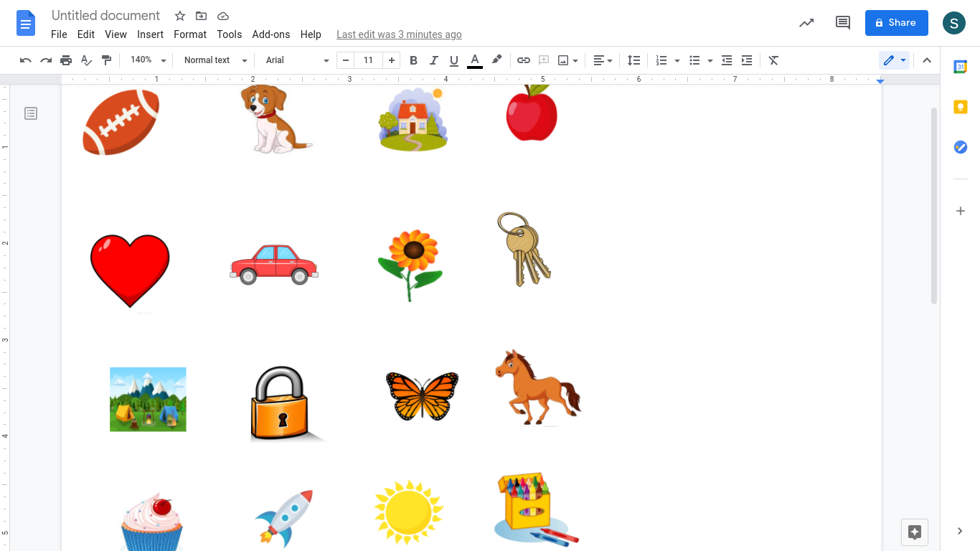Open the move-to-folder icon

202,16
